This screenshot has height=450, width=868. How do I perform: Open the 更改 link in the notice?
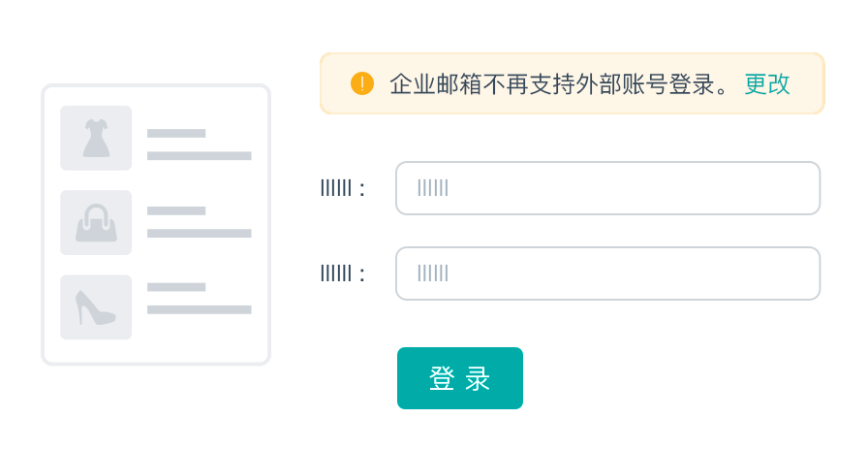[x=766, y=83]
